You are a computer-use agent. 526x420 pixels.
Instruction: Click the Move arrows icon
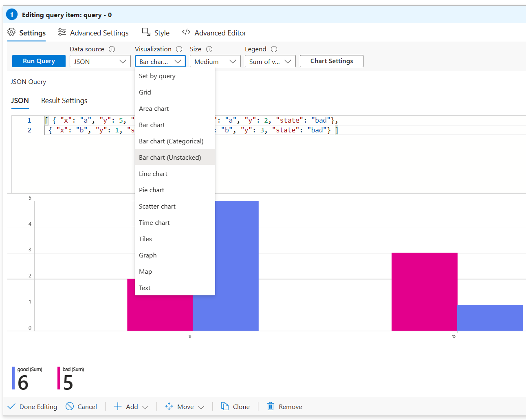(x=169, y=406)
